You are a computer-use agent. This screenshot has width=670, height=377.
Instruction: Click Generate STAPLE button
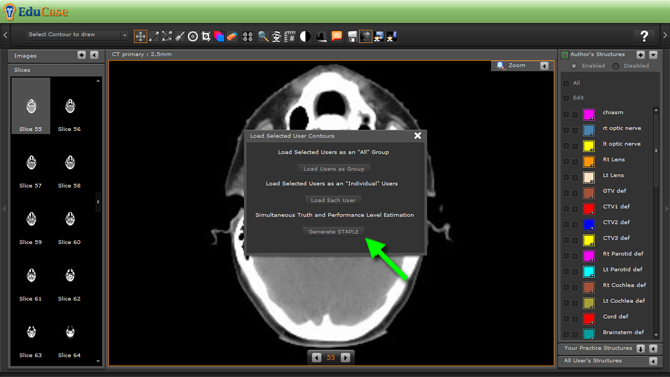click(333, 232)
